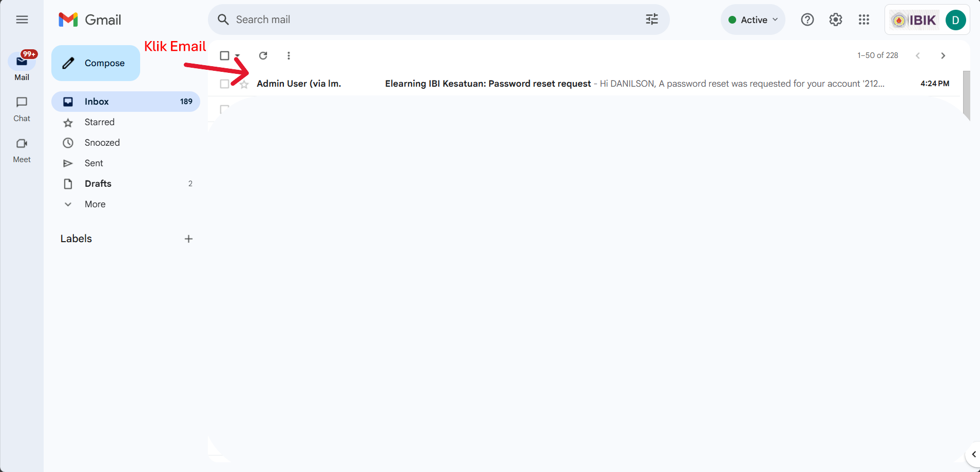Tick the select-all emails checkbox

point(224,55)
